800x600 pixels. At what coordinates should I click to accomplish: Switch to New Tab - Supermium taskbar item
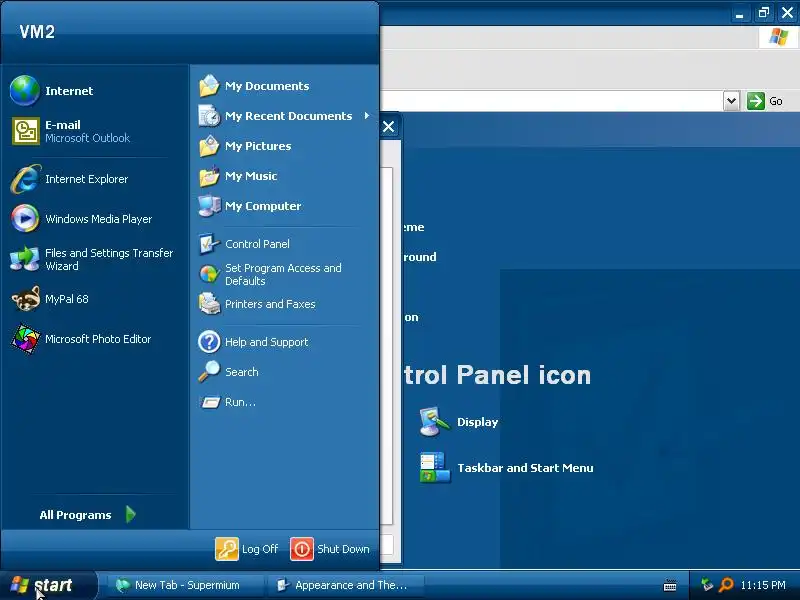tap(184, 585)
